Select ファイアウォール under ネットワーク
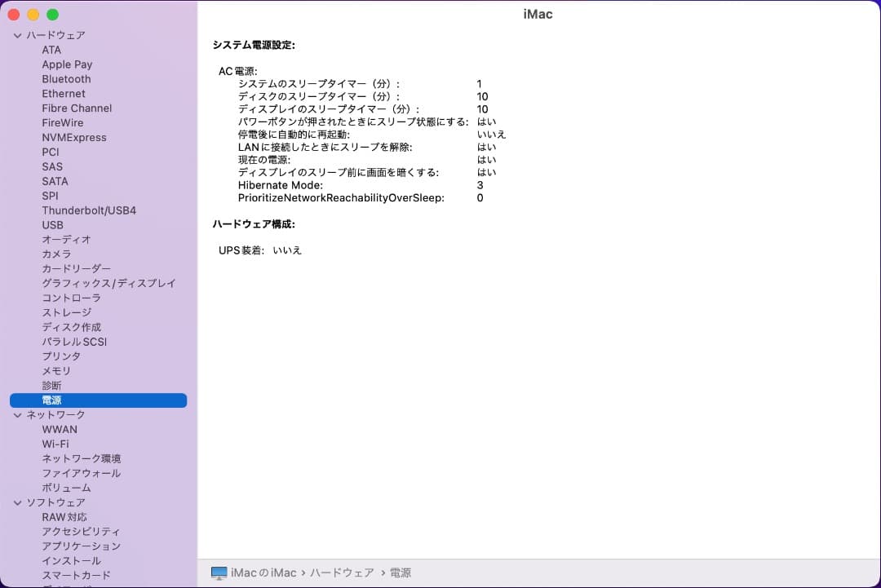Image resolution: width=881 pixels, height=588 pixels. pos(83,473)
